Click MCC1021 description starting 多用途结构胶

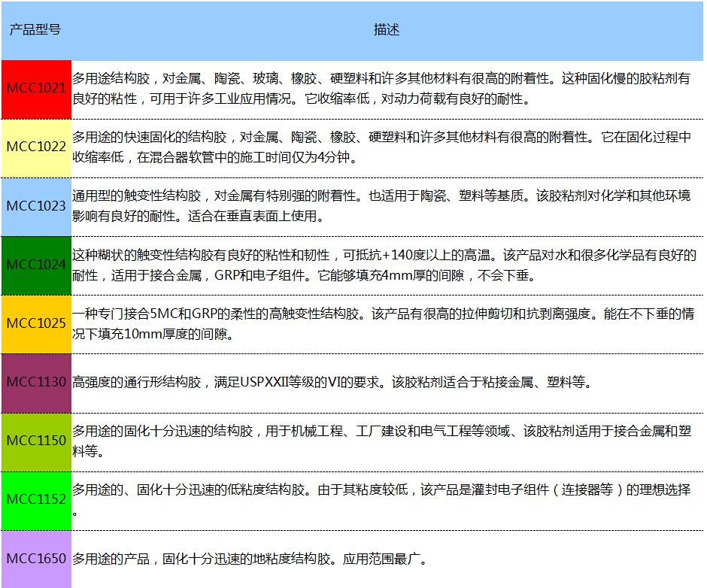pyautogui.click(x=381, y=89)
